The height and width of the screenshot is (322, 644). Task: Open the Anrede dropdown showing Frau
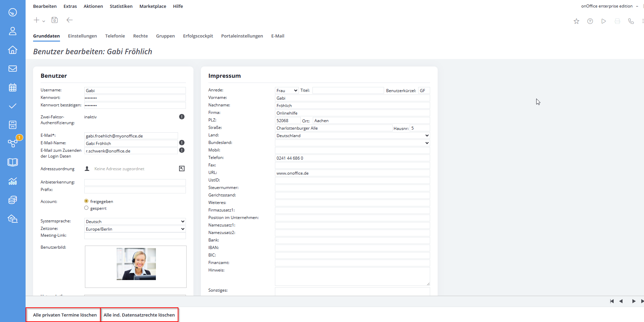pyautogui.click(x=287, y=90)
